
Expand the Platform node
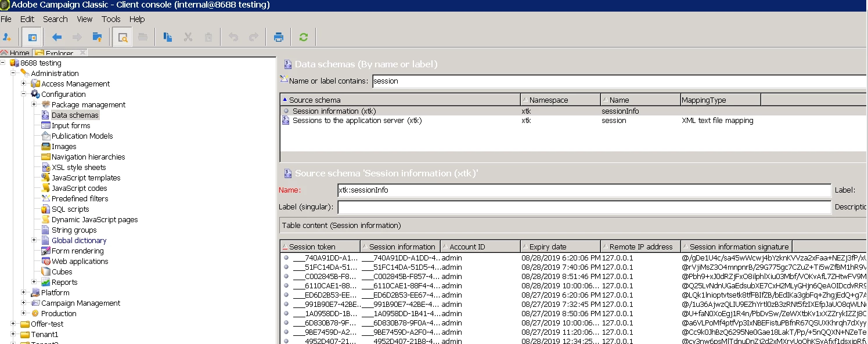[24, 292]
